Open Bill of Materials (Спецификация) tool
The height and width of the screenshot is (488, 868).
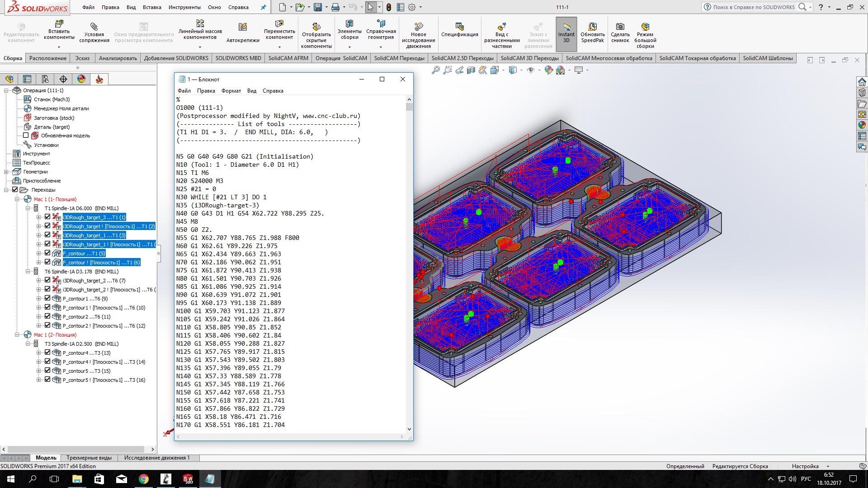pyautogui.click(x=459, y=27)
